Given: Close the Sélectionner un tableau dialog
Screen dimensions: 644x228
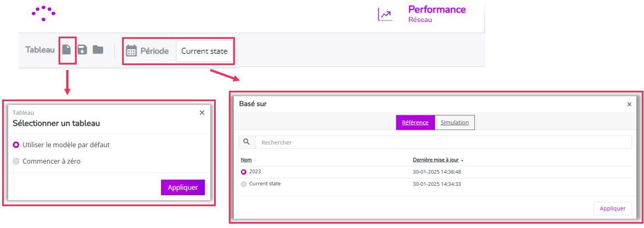Looking at the screenshot, I should pyautogui.click(x=202, y=113).
